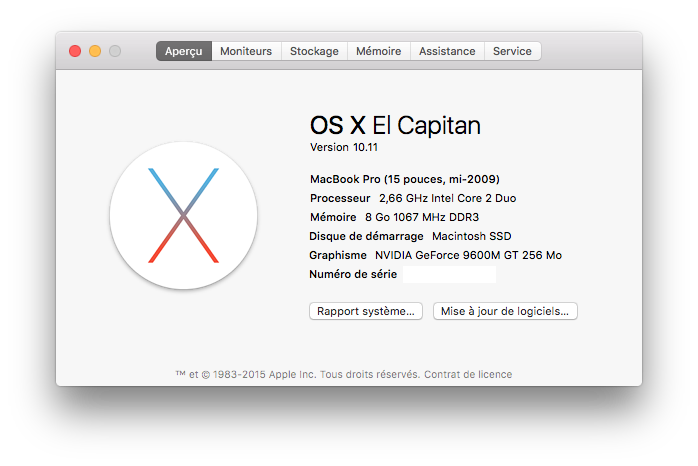
Task: Go to the Assistance tab
Action: click(447, 51)
